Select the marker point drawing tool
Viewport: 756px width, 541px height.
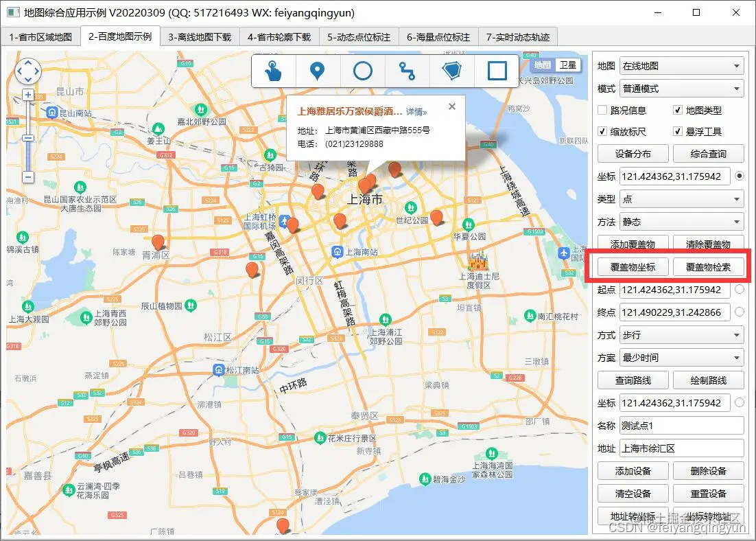click(x=317, y=71)
